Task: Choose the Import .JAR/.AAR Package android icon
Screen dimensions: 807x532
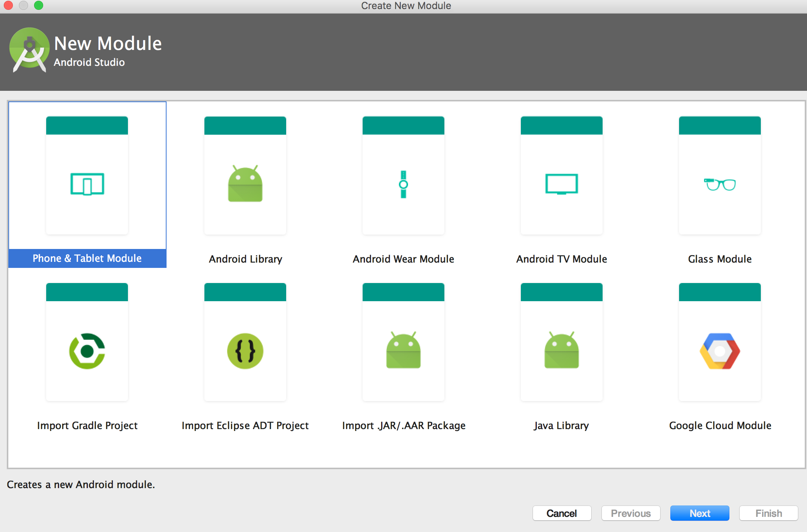Action: click(x=403, y=350)
